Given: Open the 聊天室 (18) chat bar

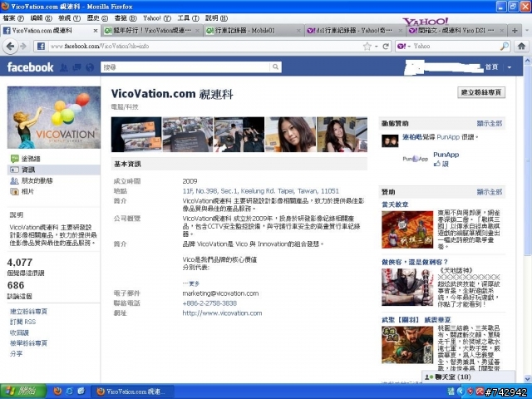Looking at the screenshot, I should 468,377.
